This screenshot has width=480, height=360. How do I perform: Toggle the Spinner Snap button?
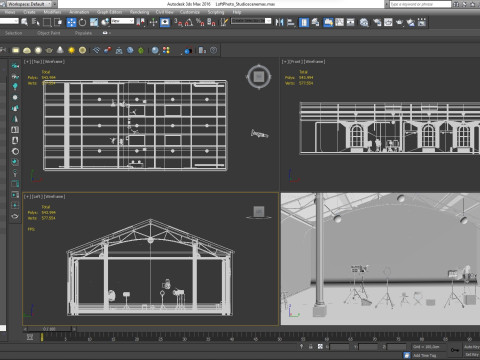[x=211, y=22]
